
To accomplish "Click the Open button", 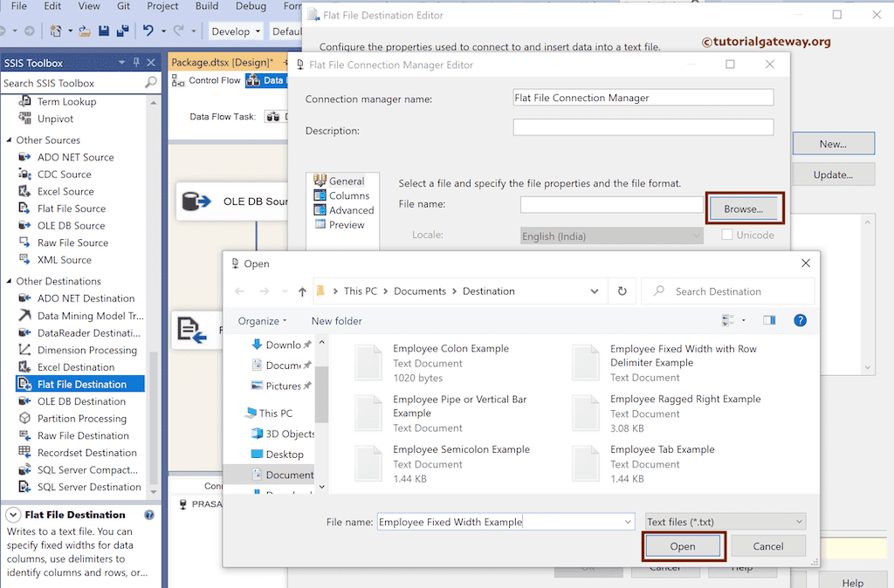I will 684,545.
